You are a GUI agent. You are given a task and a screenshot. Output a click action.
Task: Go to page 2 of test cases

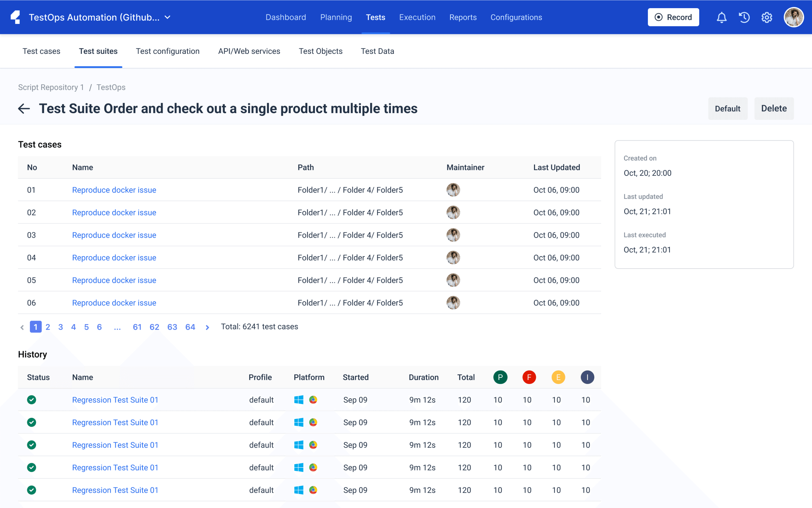(48, 327)
